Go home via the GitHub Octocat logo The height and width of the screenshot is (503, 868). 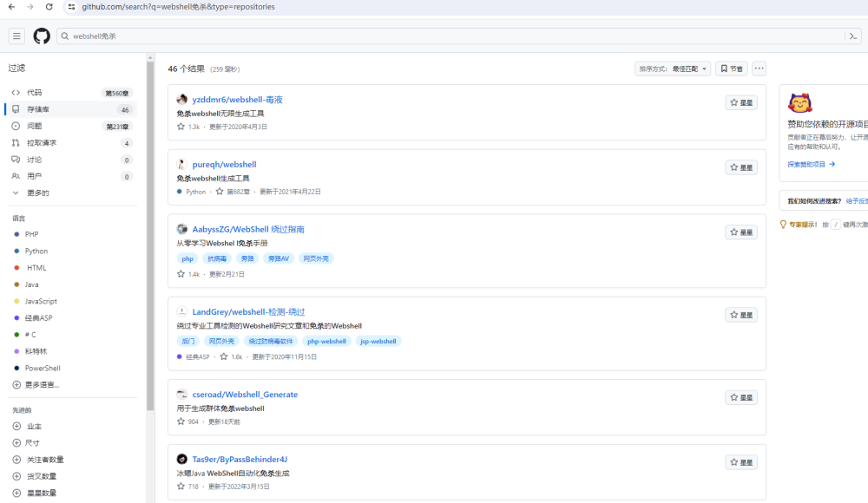42,36
